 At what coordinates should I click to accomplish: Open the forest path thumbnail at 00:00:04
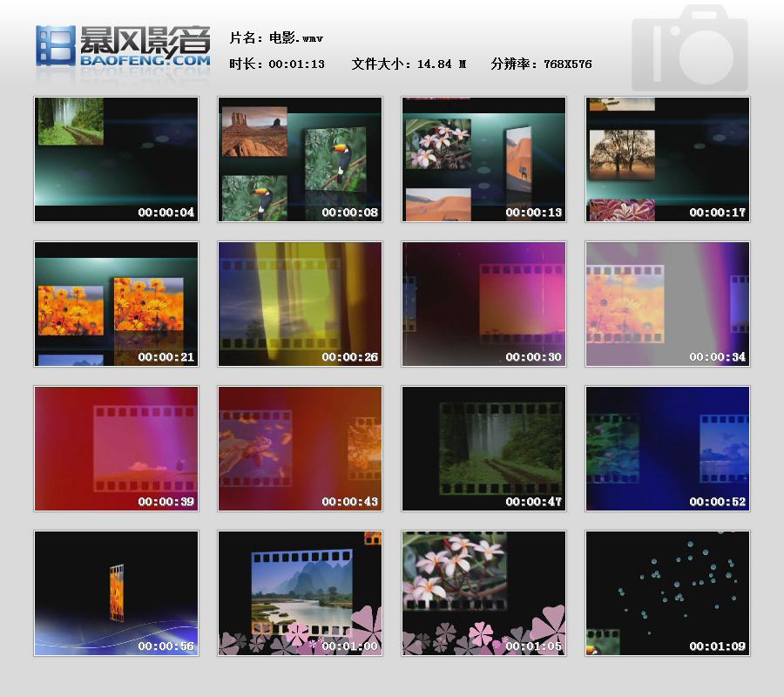(116, 159)
